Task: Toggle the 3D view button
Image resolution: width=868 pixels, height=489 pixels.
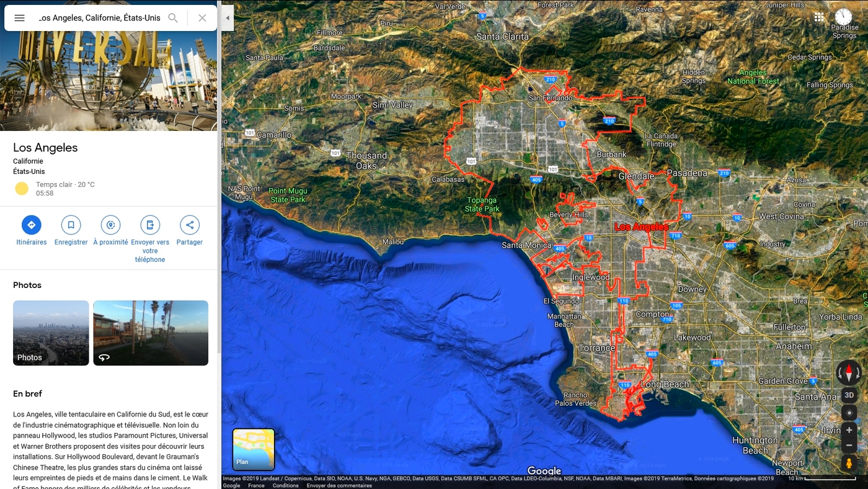Action: 849,395
